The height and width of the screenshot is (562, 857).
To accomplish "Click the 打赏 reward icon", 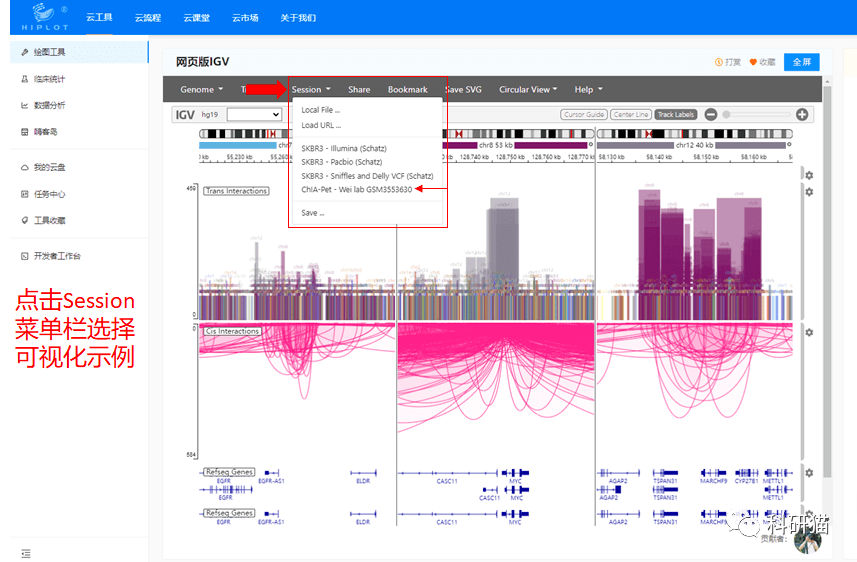I will tap(720, 62).
